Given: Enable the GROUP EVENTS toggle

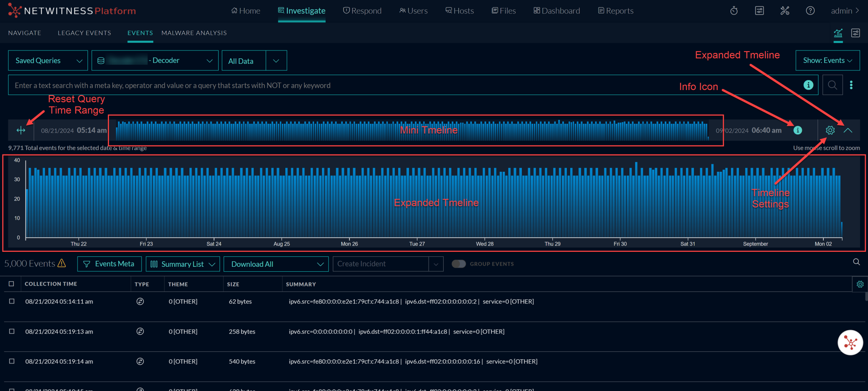Looking at the screenshot, I should [x=459, y=264].
